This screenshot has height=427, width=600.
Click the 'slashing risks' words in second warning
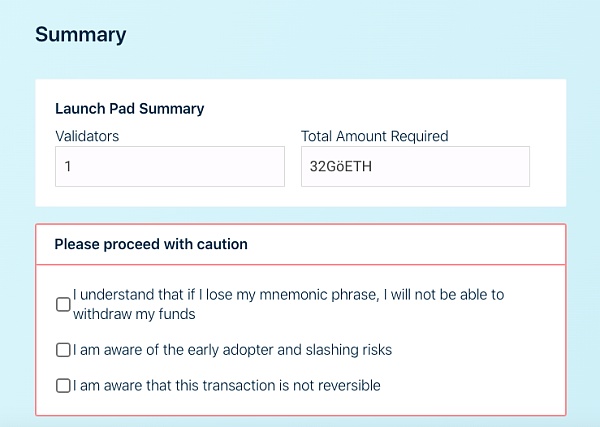coord(347,350)
